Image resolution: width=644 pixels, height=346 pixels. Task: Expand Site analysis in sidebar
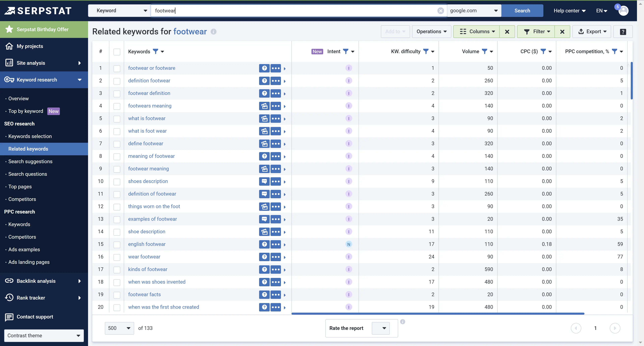44,63
